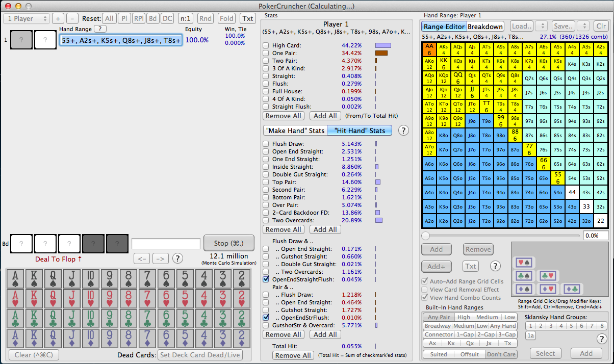This screenshot has width=614, height=364.
Task: Click the Reset All button
Action: pyautogui.click(x=109, y=18)
